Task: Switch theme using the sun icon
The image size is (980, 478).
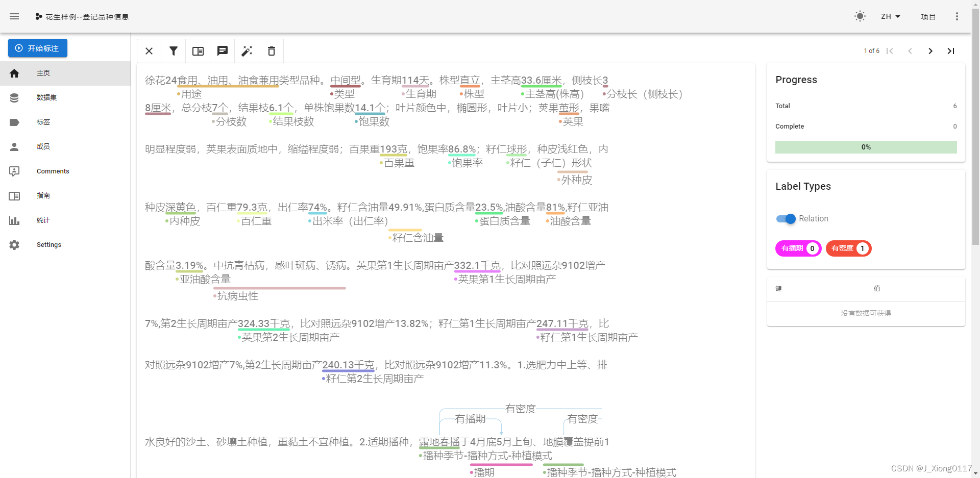Action: point(860,16)
